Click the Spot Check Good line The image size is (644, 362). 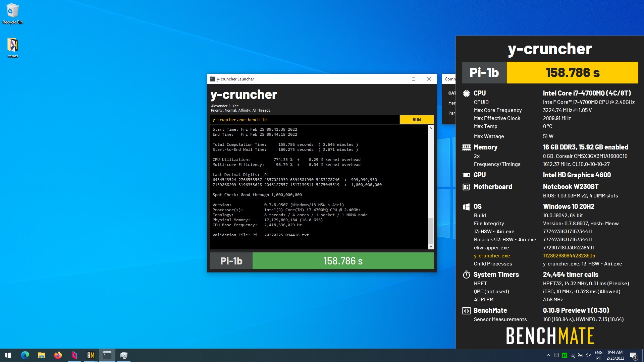257,195
